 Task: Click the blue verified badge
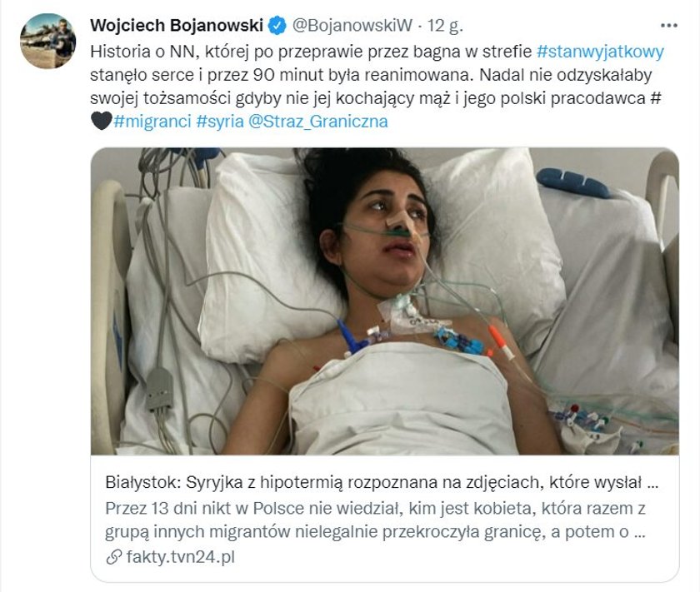[x=277, y=26]
